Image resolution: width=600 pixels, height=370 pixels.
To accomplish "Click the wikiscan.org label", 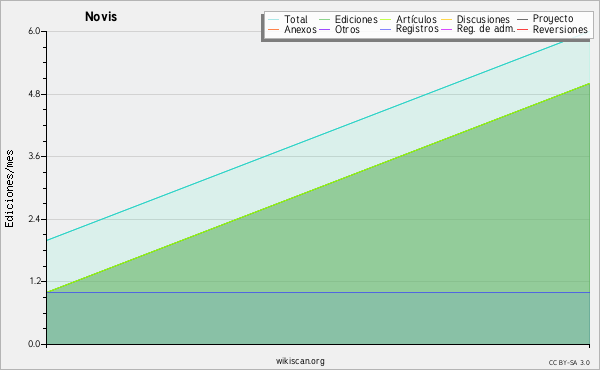I will point(300,361).
